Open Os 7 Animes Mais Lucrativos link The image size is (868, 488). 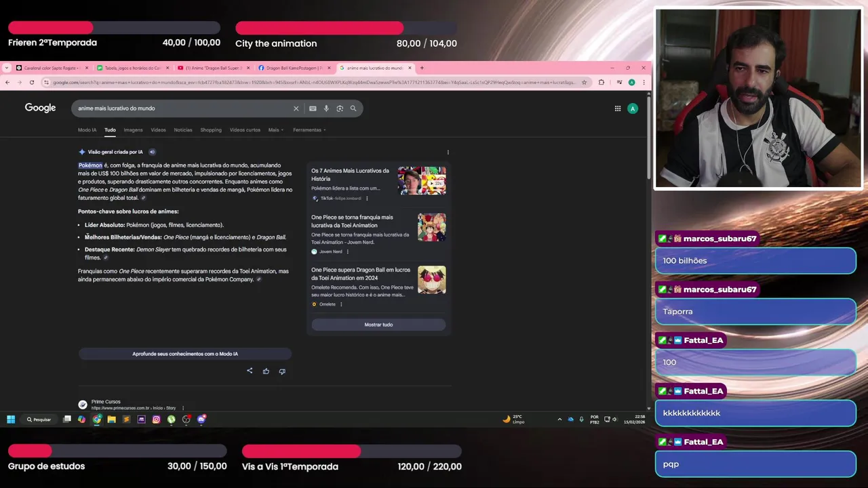tap(350, 174)
